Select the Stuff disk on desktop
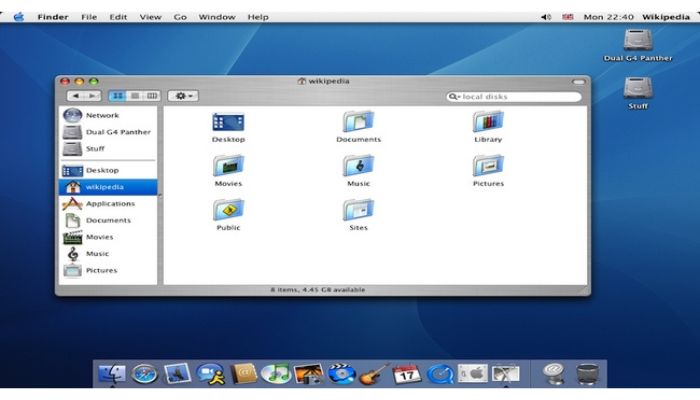The width and height of the screenshot is (700, 400). [638, 93]
